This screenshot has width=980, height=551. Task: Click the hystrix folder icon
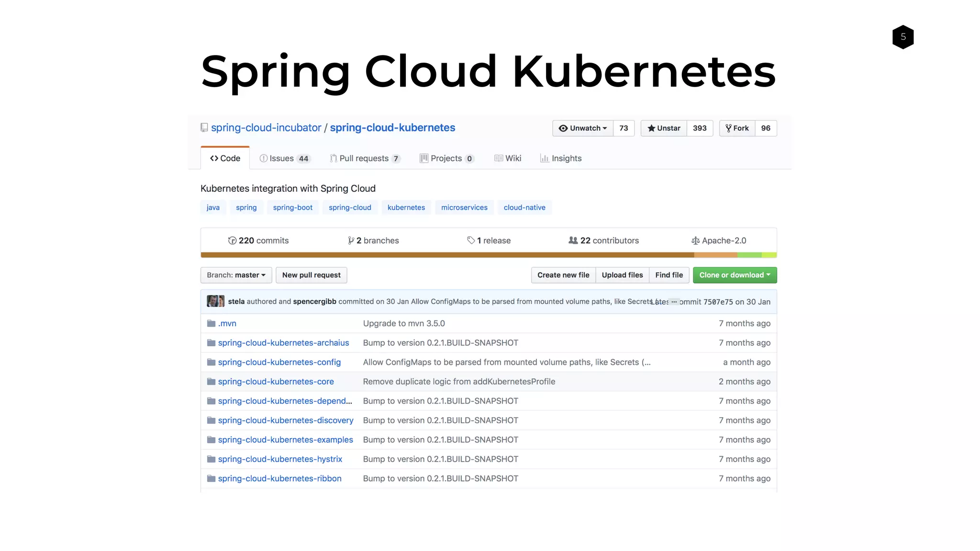pyautogui.click(x=211, y=459)
